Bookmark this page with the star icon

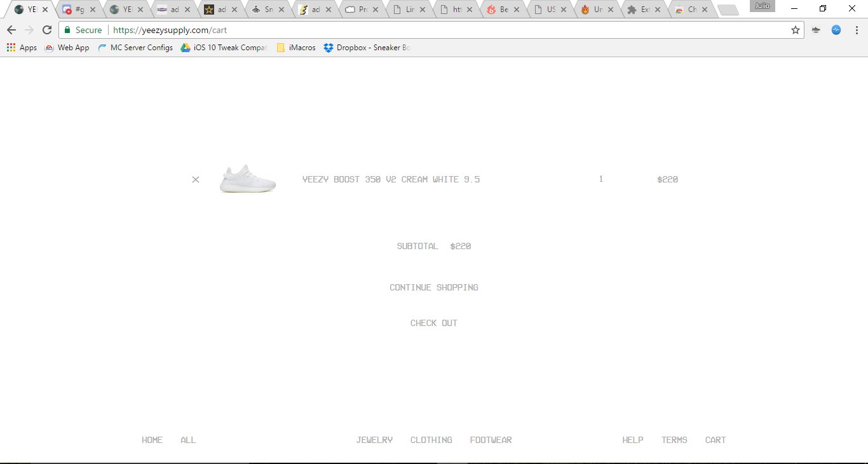pos(795,30)
